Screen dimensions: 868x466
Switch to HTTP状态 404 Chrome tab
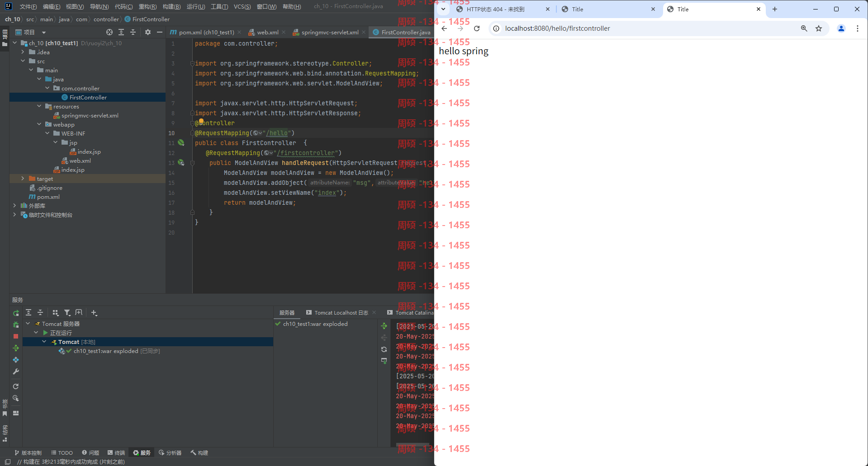click(495, 9)
